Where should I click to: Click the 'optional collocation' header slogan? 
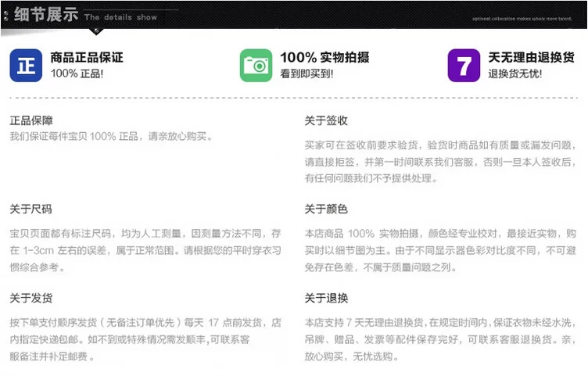pos(522,18)
